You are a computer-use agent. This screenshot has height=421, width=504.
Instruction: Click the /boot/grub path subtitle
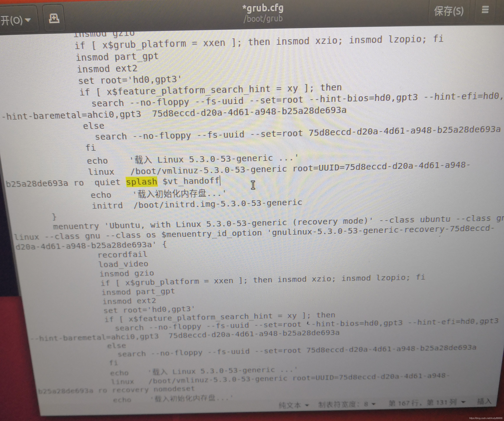pos(263,19)
